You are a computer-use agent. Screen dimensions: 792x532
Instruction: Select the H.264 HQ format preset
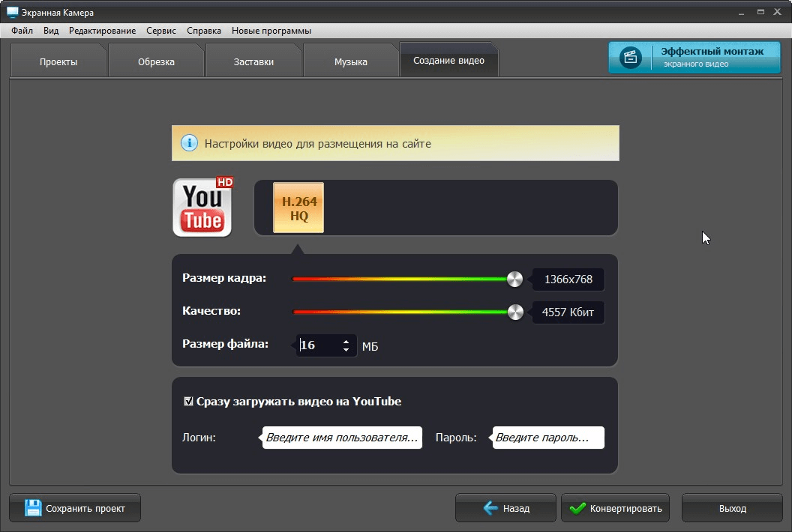(298, 208)
